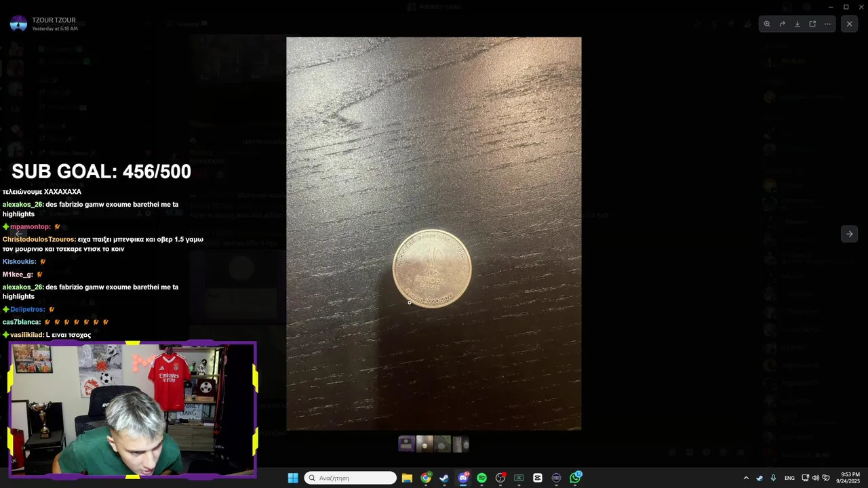The image size is (868, 488).
Task: Open the volume control in the tray
Action: (x=815, y=478)
